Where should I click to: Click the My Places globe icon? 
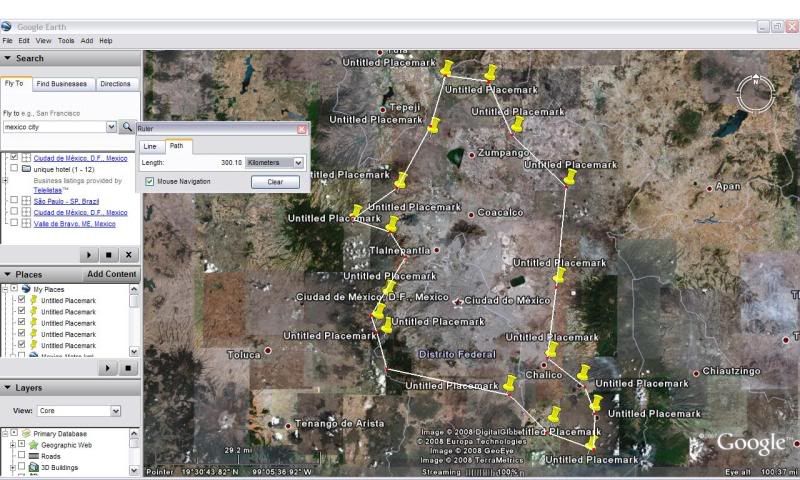pyautogui.click(x=26, y=289)
